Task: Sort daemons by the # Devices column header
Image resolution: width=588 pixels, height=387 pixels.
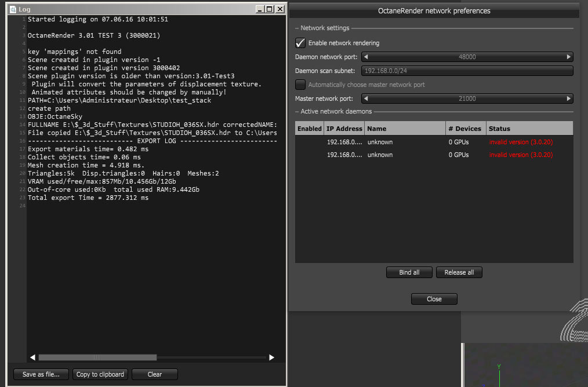Action: tap(466, 129)
